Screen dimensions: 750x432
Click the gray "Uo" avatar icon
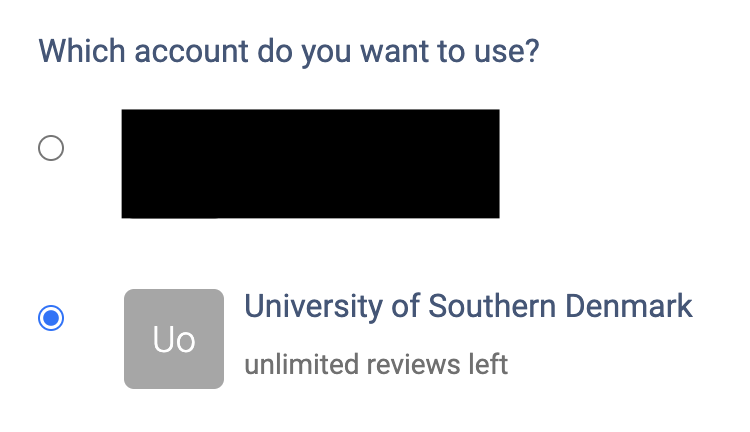pos(173,339)
